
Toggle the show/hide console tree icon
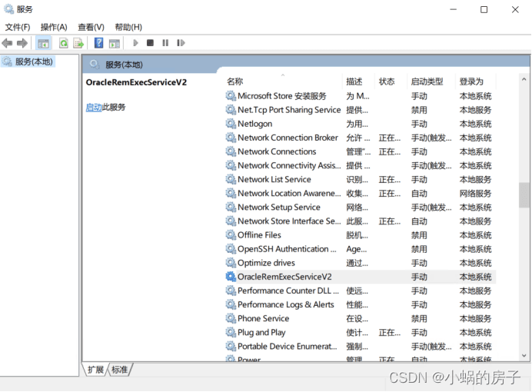43,43
